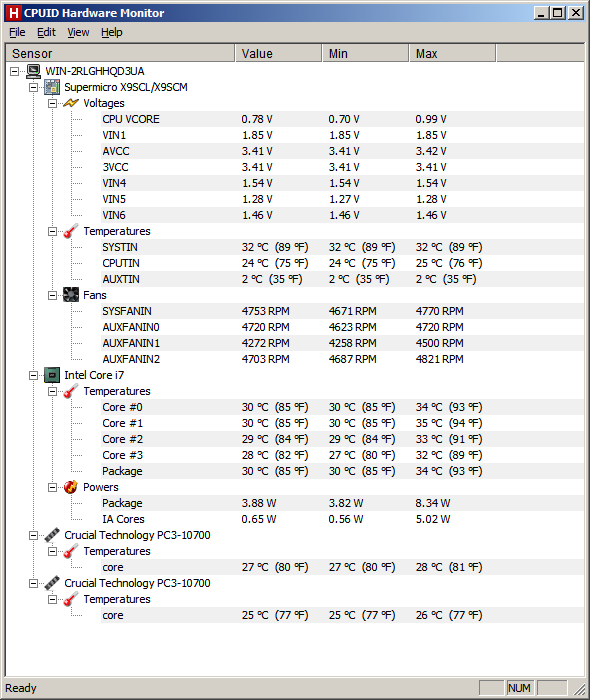Click the thermometer icon under Intel Core i7

coord(71,391)
